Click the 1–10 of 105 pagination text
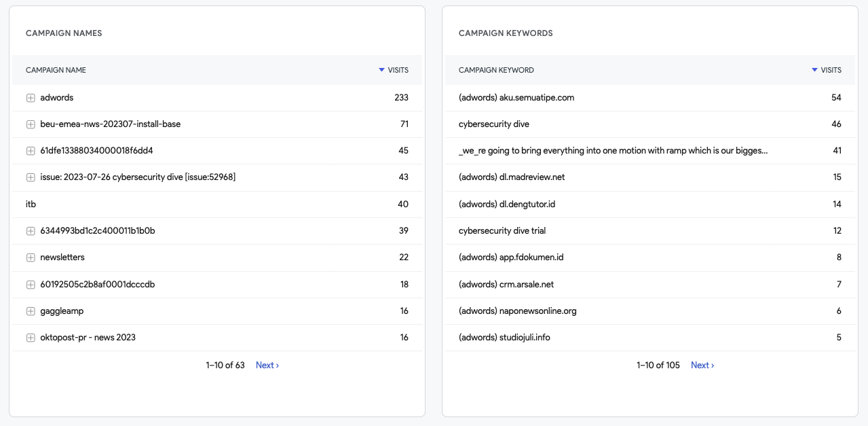Screen dimensions: 868x426 [658, 366]
